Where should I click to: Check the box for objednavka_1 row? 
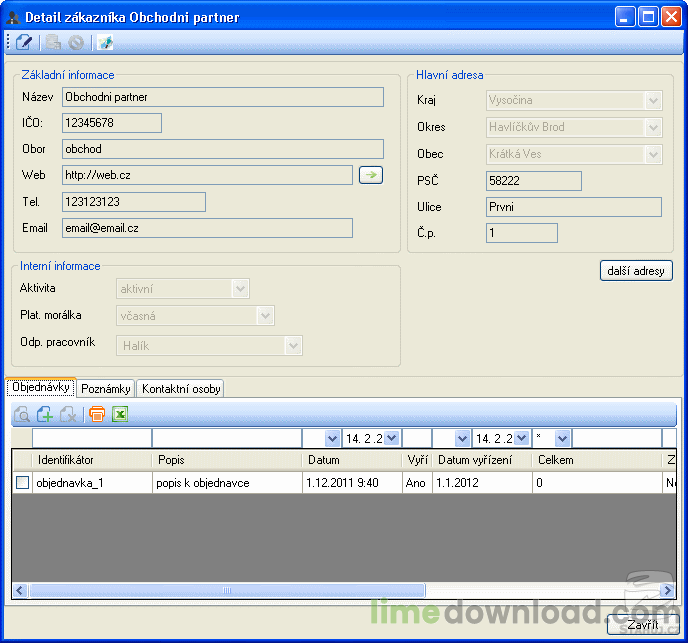coord(22,483)
